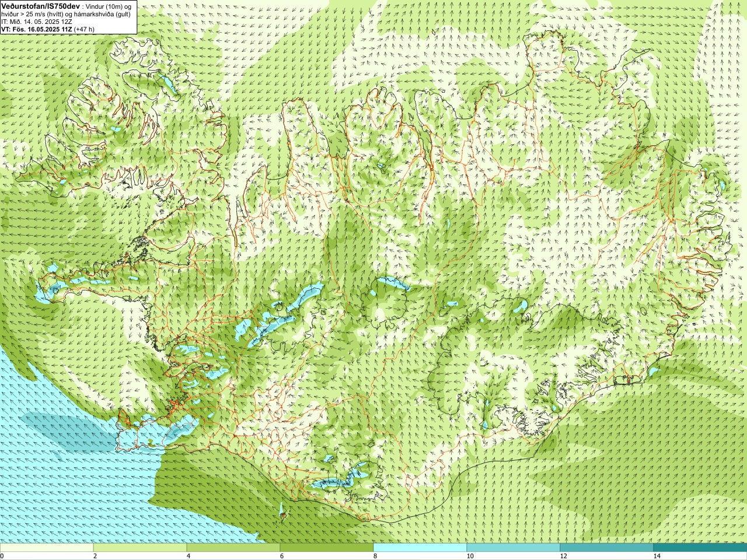
Task: Click the palest 0–2 m/s legend swatch
Action: click(47, 548)
